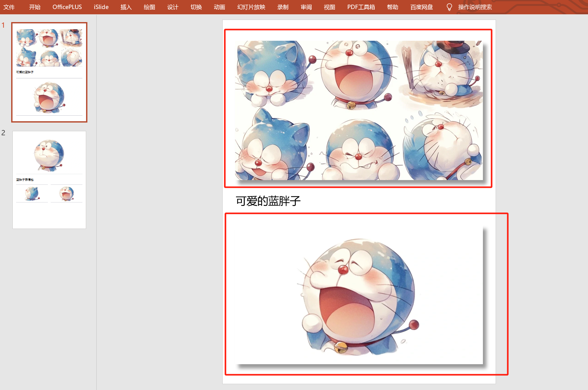Open the 帮助 tab

(x=393, y=7)
